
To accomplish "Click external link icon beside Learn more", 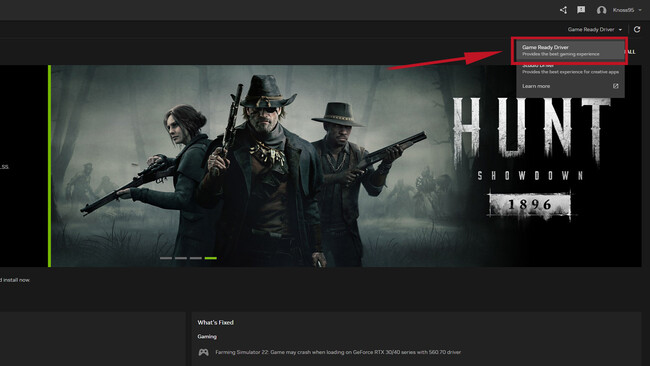I will 616,86.
